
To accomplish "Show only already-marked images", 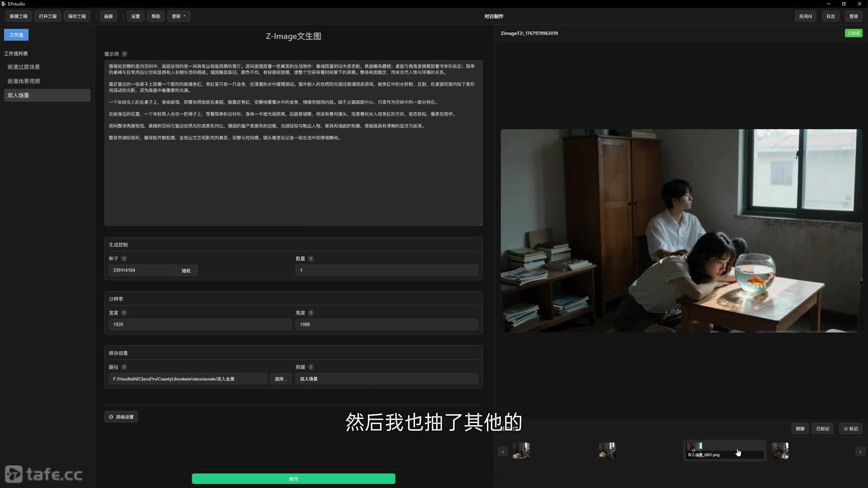I will tap(822, 429).
